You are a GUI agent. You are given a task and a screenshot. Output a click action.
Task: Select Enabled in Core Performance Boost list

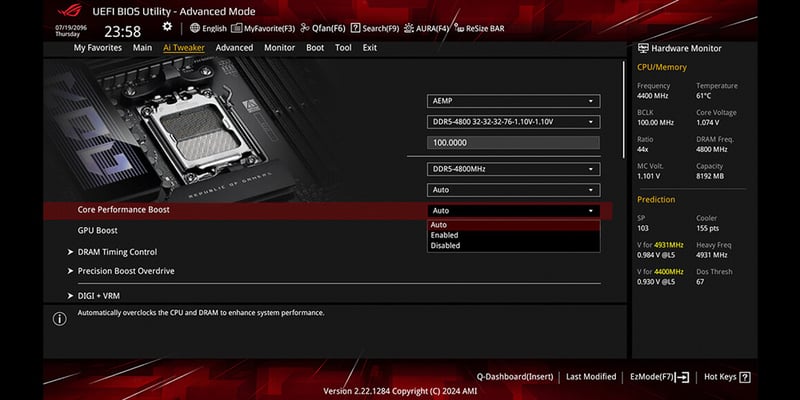444,235
